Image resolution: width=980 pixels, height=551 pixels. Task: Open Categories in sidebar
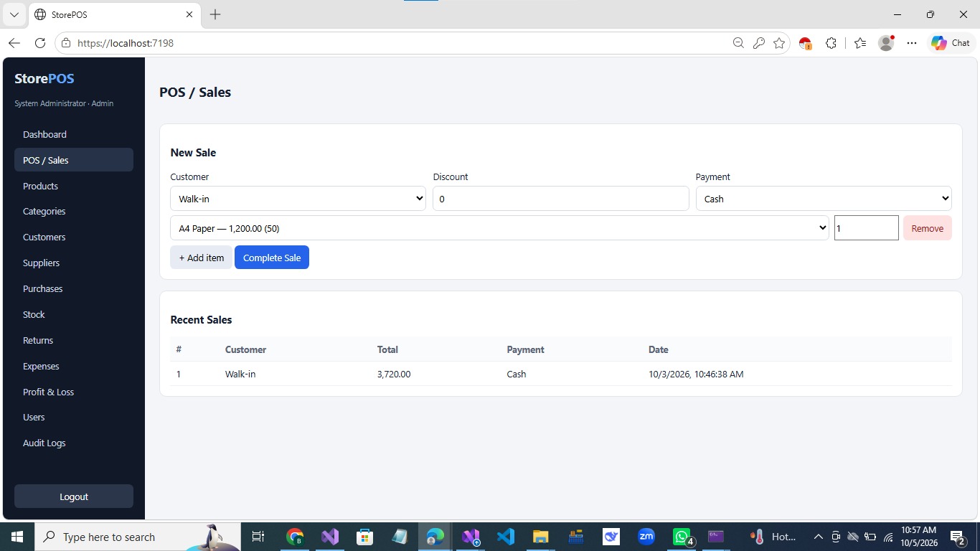point(74,211)
